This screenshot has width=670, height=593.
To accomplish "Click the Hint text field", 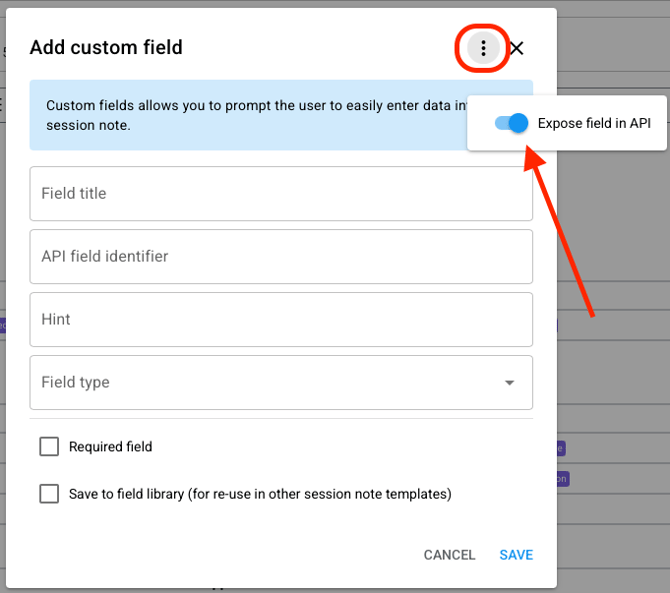I will click(281, 319).
